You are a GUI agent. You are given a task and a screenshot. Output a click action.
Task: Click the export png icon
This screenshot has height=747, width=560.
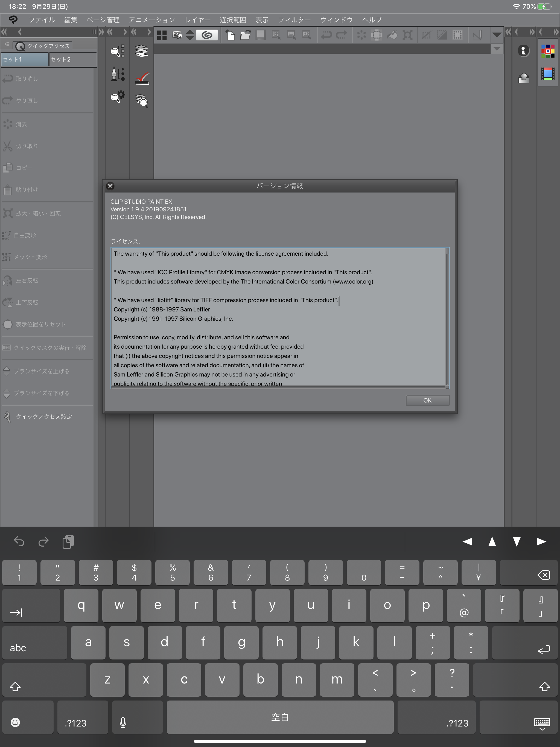click(x=291, y=35)
